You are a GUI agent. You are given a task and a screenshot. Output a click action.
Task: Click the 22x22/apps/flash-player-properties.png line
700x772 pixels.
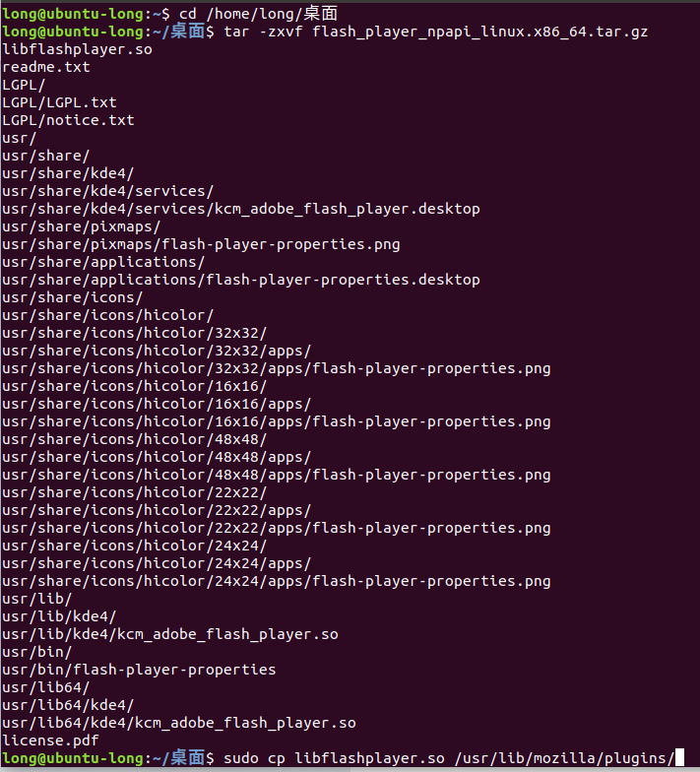coord(276,528)
